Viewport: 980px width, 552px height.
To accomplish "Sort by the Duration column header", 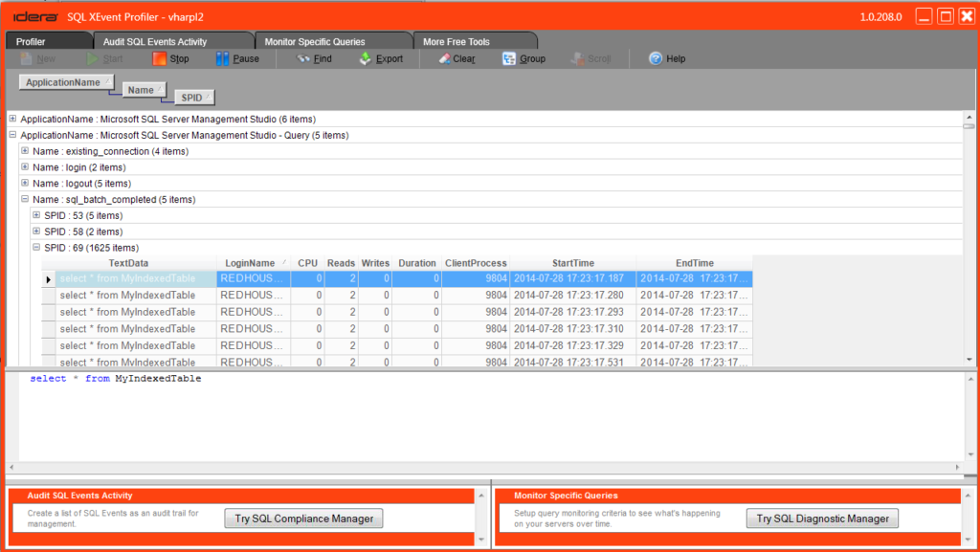I will coord(417,263).
